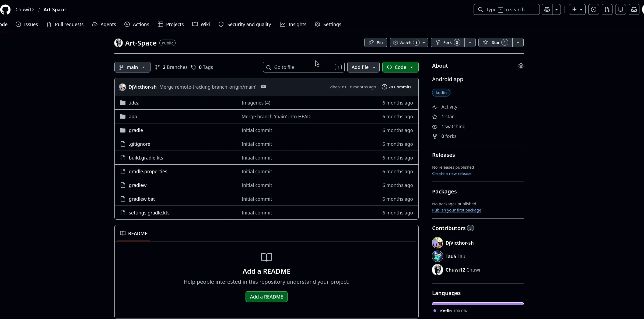Viewport: 644px width, 319px height.
Task: Expand the Copilot dropdown arrow in header
Action: 556,9
